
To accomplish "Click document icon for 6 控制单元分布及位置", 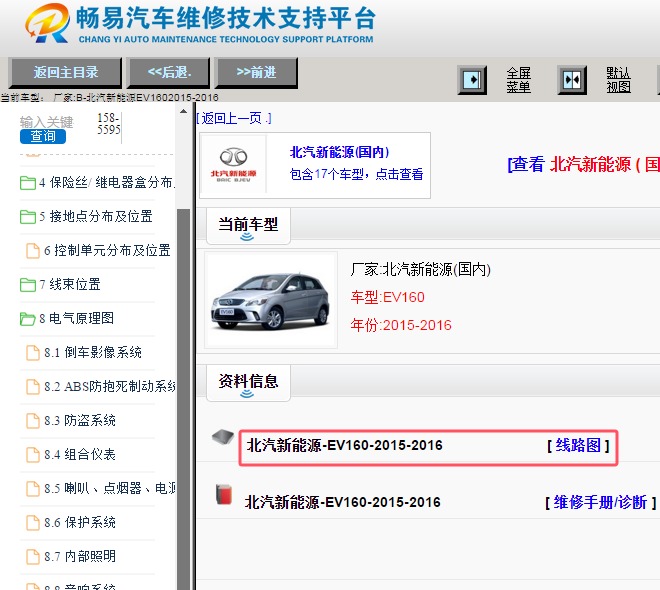I will click(33, 251).
